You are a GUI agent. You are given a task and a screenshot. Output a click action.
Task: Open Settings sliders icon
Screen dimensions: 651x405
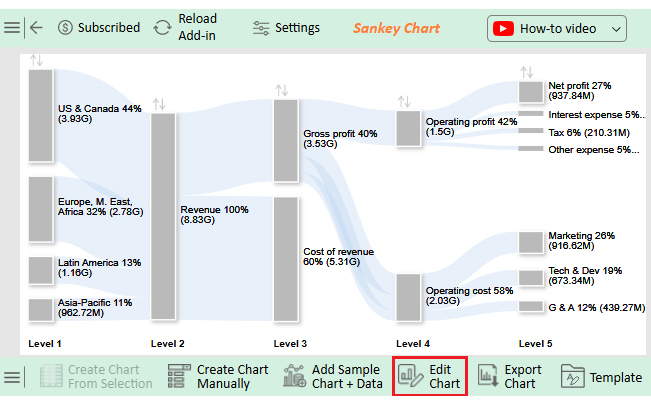[261, 28]
